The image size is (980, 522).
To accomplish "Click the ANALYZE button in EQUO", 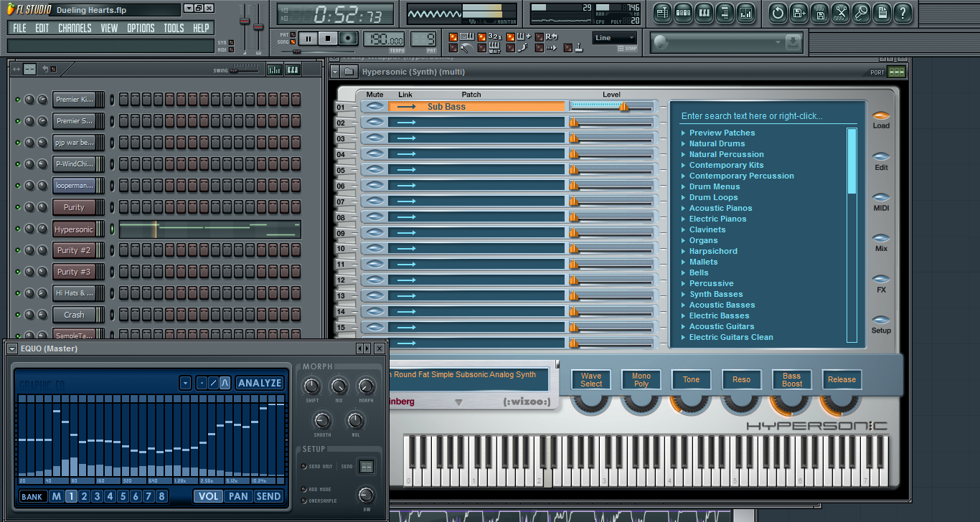I will click(x=260, y=383).
